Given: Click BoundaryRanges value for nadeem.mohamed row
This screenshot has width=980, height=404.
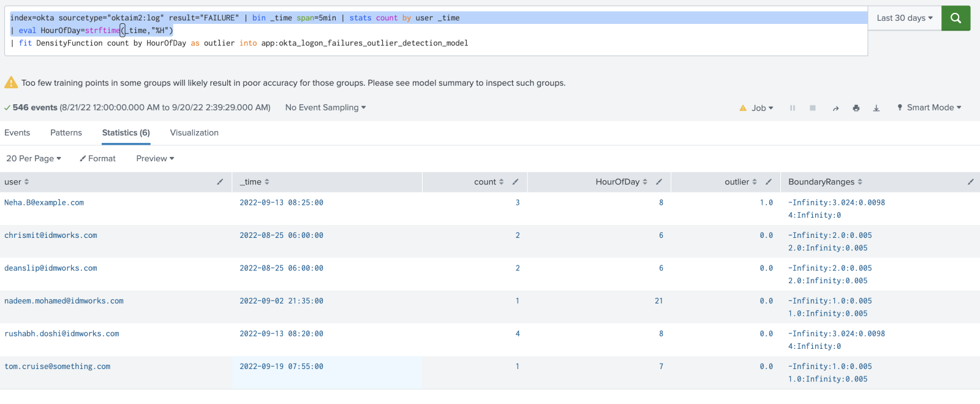Looking at the screenshot, I should point(830,307).
